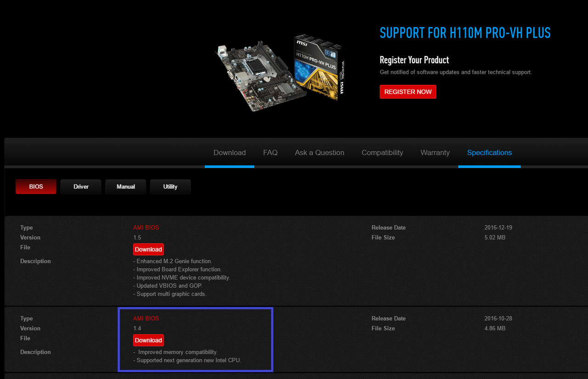
Task: Open the Warranty tab
Action: pyautogui.click(x=435, y=153)
